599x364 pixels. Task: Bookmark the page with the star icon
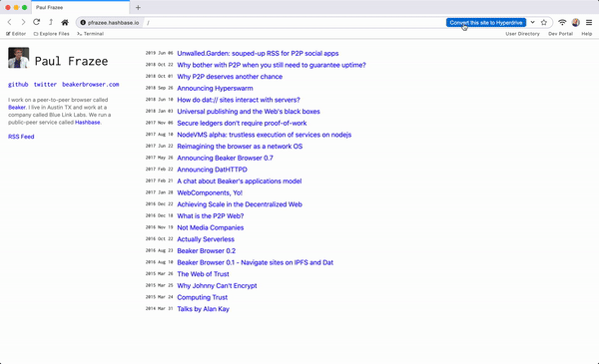click(544, 23)
